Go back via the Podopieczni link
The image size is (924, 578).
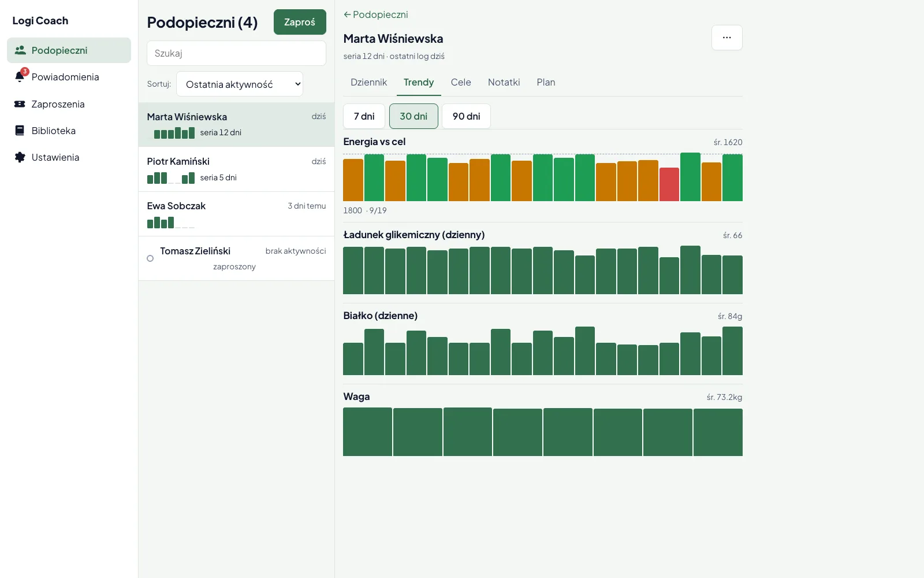375,14
